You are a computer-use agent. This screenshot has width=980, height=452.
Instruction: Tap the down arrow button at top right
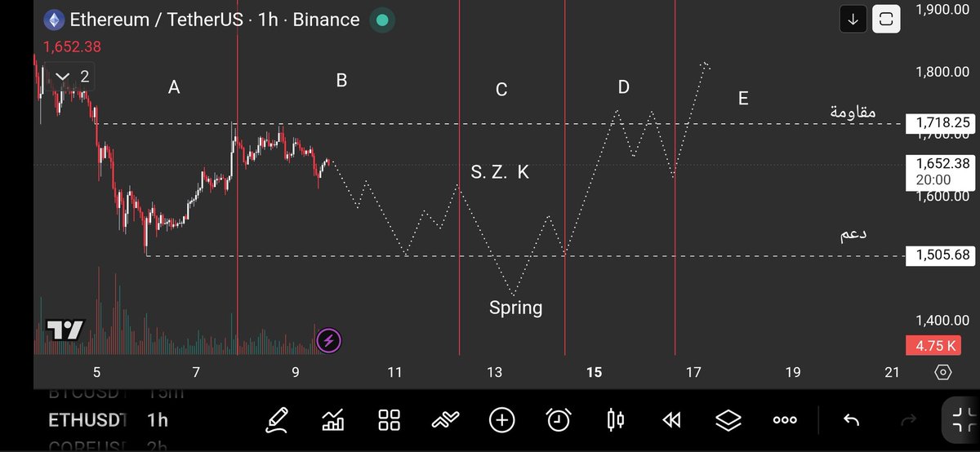pos(853,19)
